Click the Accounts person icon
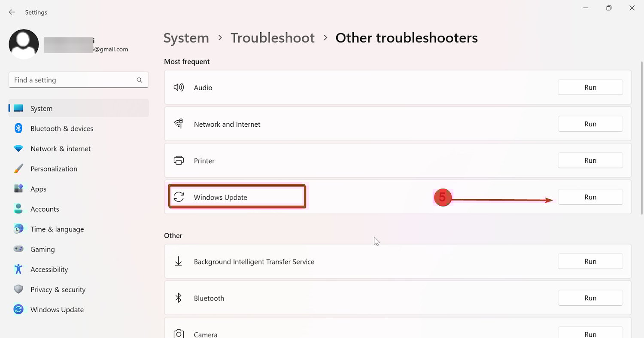Screen dimensions: 644x338 18,209
